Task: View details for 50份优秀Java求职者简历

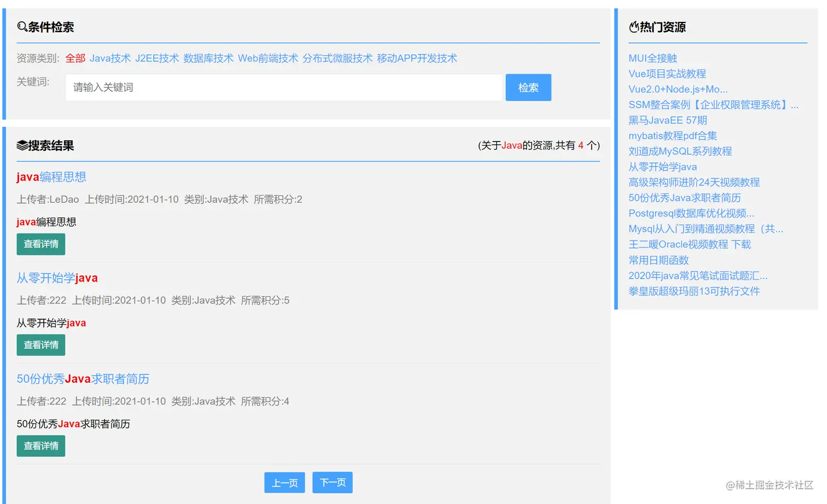Action: tap(41, 446)
